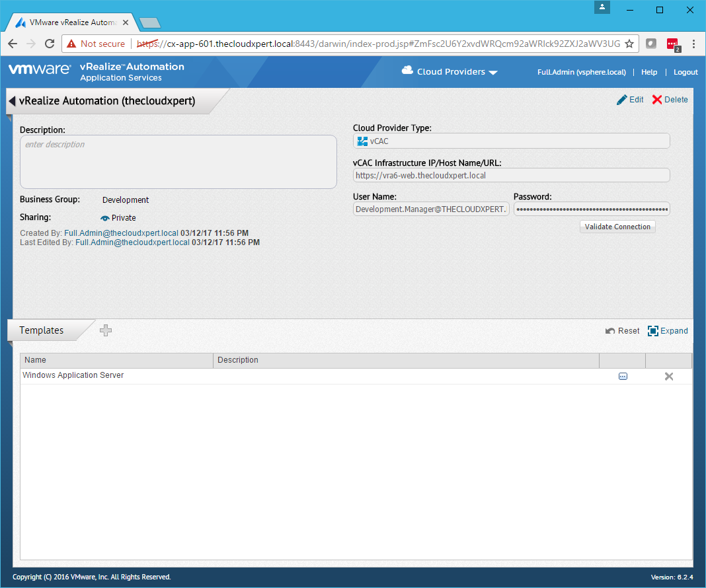The width and height of the screenshot is (706, 588).
Task: Click the red Delete X icon
Action: (656, 100)
